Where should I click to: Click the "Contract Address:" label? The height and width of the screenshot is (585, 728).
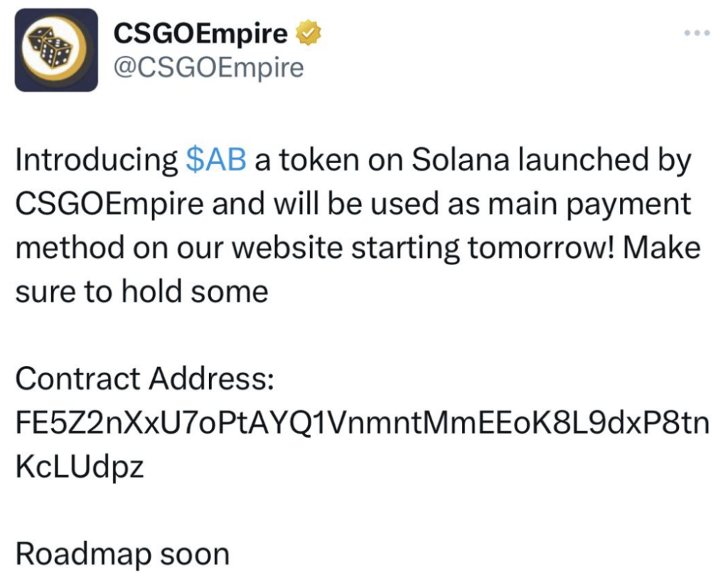144,380
